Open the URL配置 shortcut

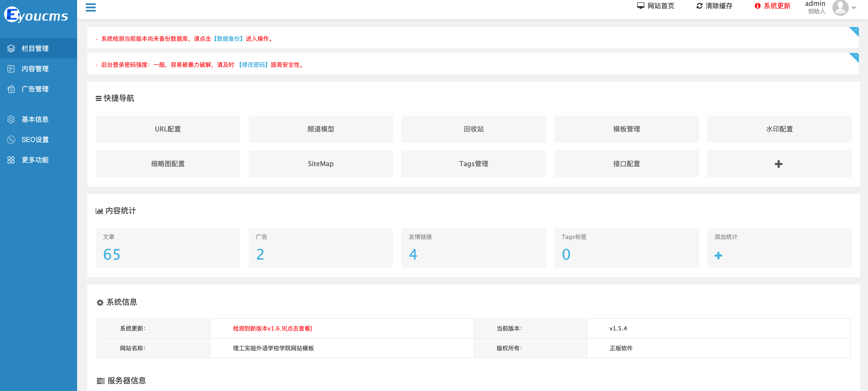(x=168, y=129)
